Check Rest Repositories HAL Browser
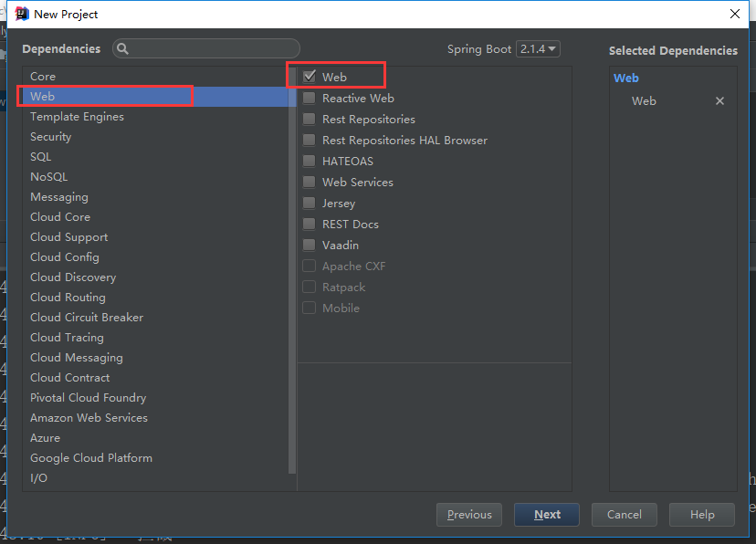Screen dimensions: 756x544 (x=309, y=141)
